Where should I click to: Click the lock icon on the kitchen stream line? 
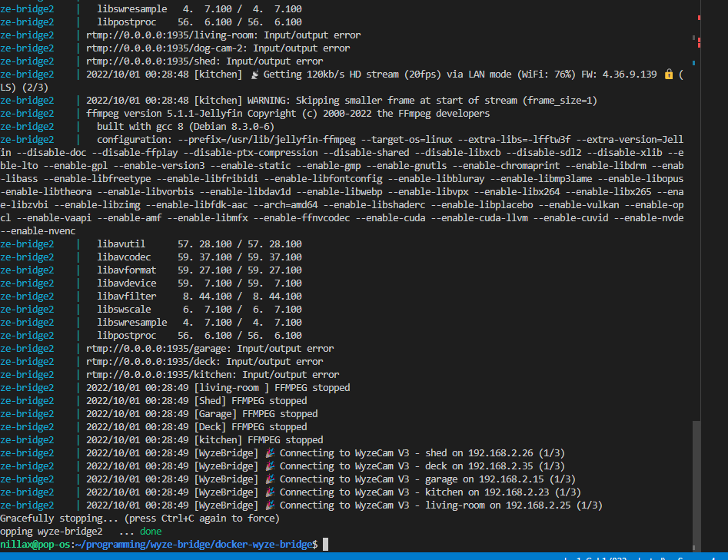[x=668, y=74]
